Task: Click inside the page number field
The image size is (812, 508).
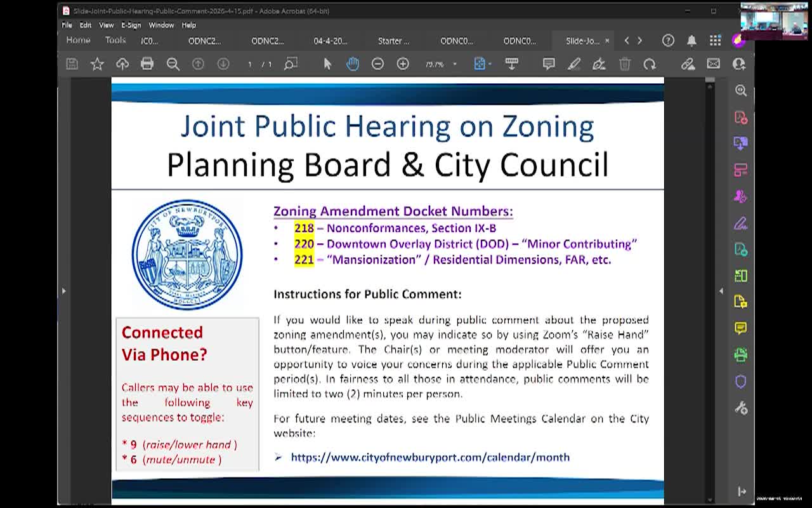Action: click(x=250, y=63)
